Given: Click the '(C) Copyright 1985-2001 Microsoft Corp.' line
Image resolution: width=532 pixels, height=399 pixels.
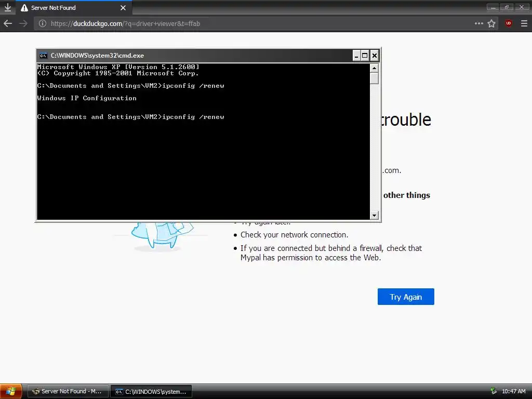Looking at the screenshot, I should [x=118, y=73].
